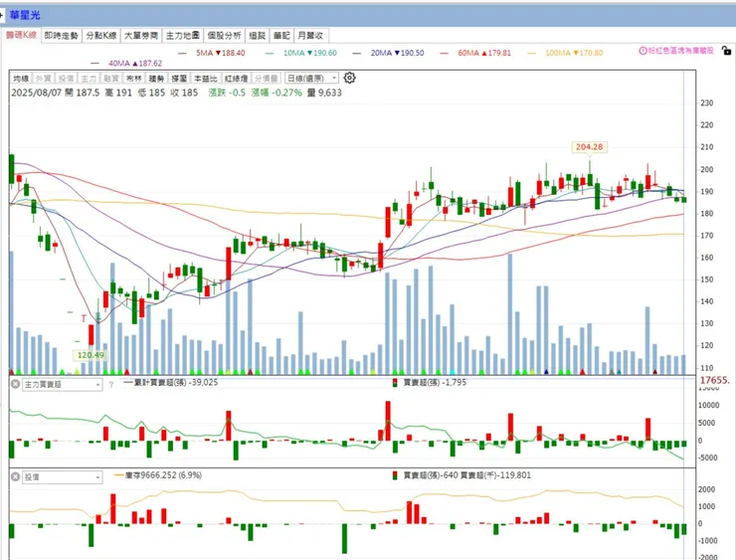Toggle the 主力 overlay button

89,78
